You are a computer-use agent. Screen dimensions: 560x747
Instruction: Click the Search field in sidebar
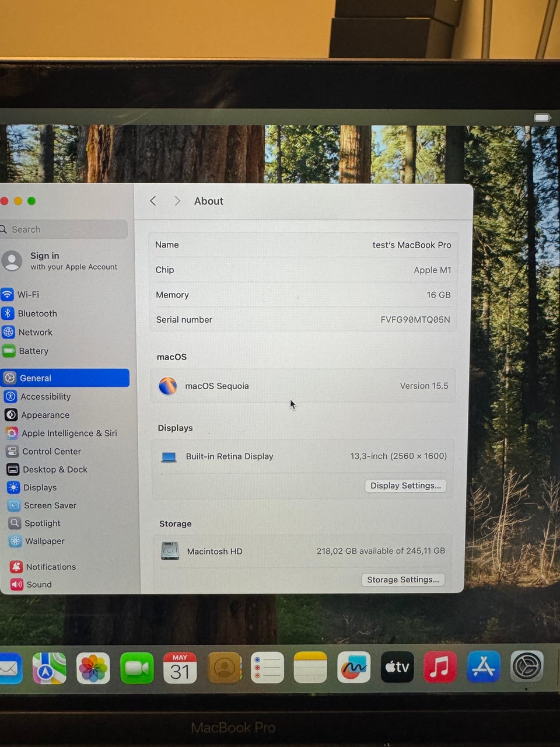pyautogui.click(x=63, y=229)
